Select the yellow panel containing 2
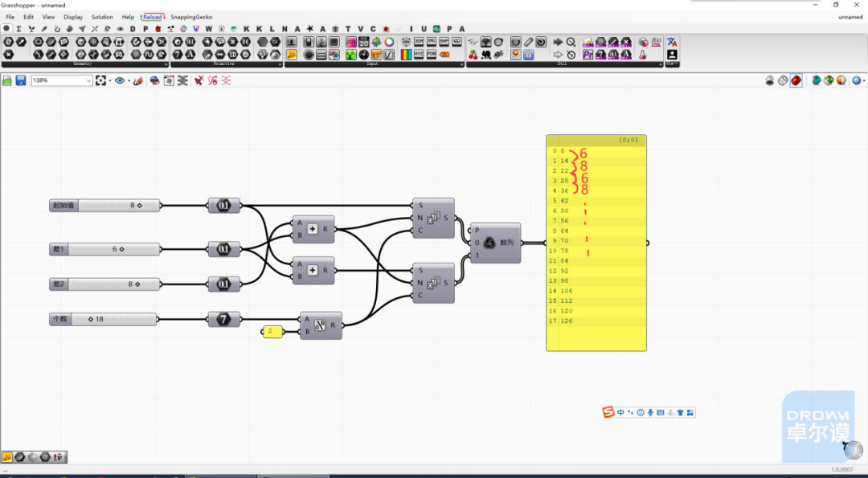The image size is (868, 478). click(272, 332)
